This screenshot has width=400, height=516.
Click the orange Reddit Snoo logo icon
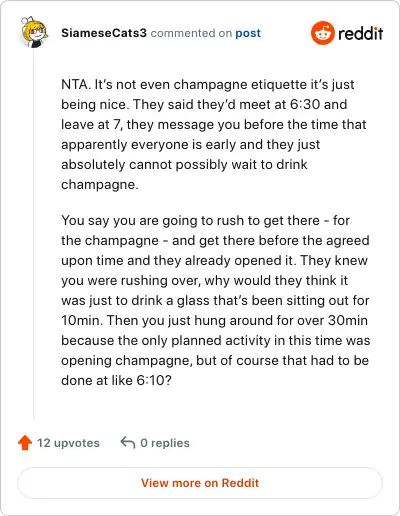[322, 33]
